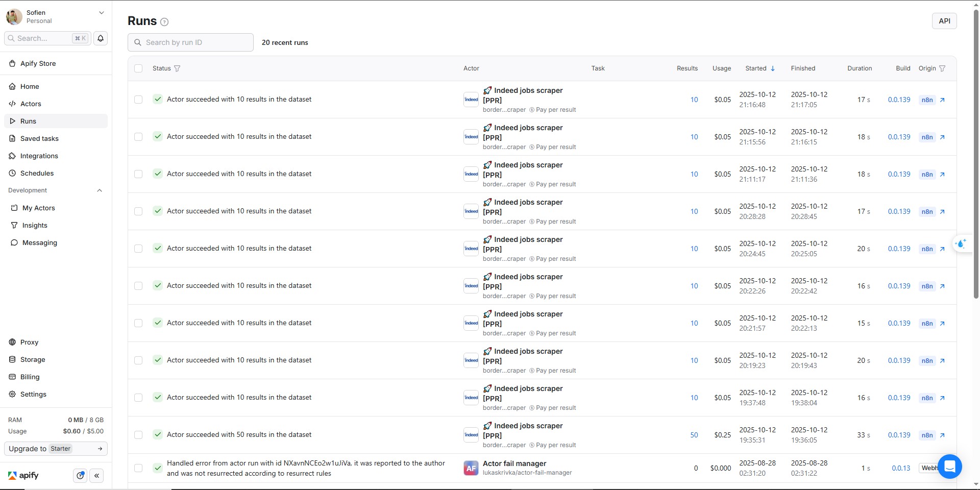980x490 pixels.
Task: Open the Actor fail manager actor name
Action: (514, 463)
